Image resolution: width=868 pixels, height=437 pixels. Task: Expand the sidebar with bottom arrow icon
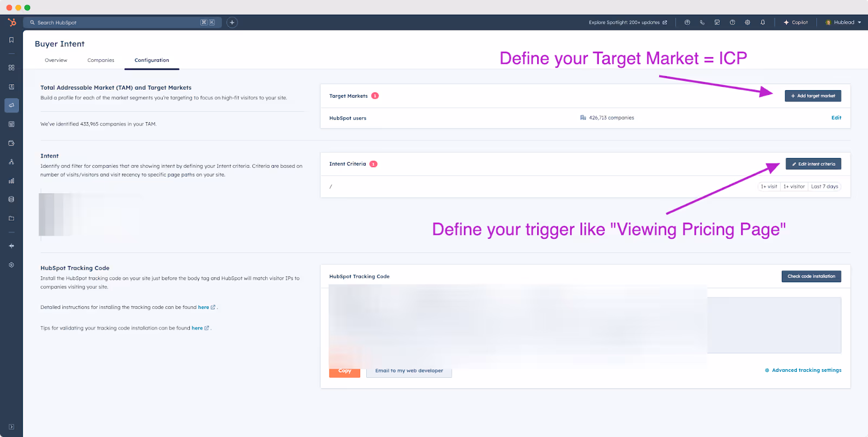point(11,427)
